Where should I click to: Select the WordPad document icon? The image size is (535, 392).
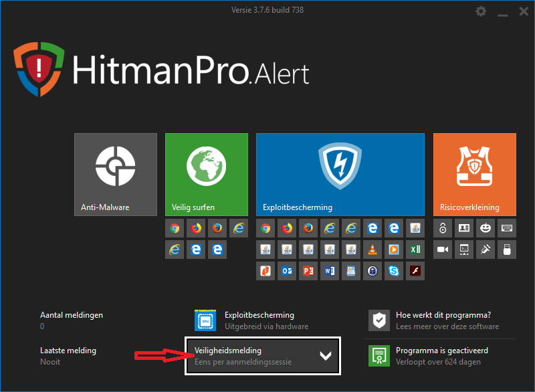click(351, 271)
